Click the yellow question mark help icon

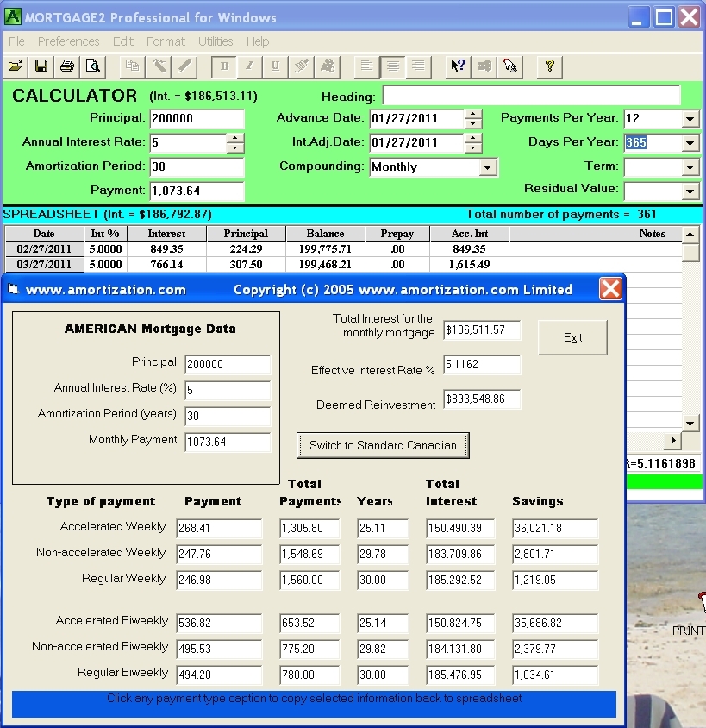click(x=549, y=66)
